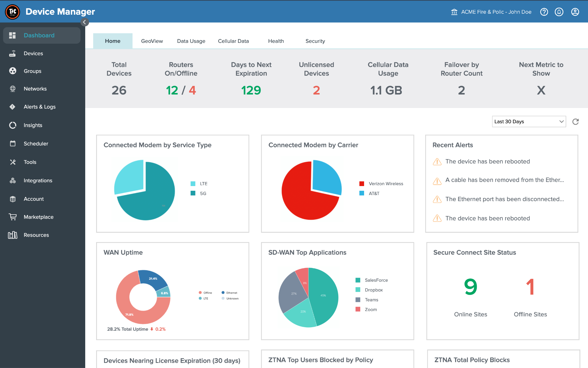This screenshot has width=588, height=368.
Task: Open the user profile icon
Action: point(575,12)
